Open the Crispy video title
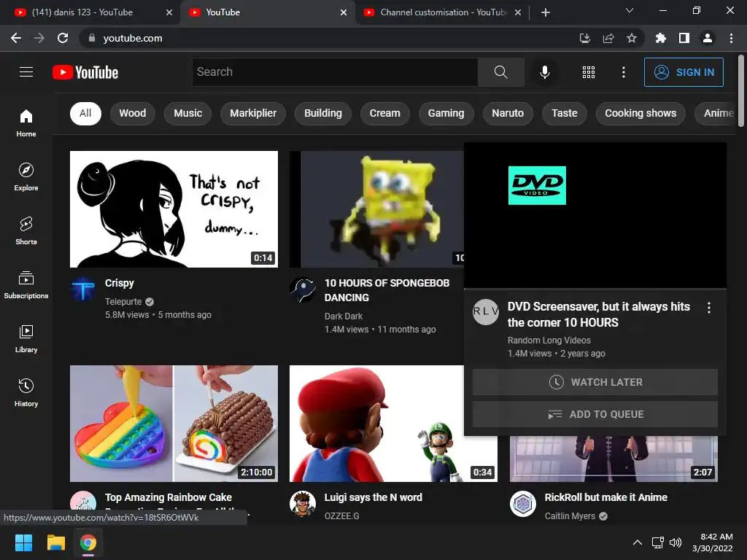Screen dimensions: 747x560 (x=120, y=283)
